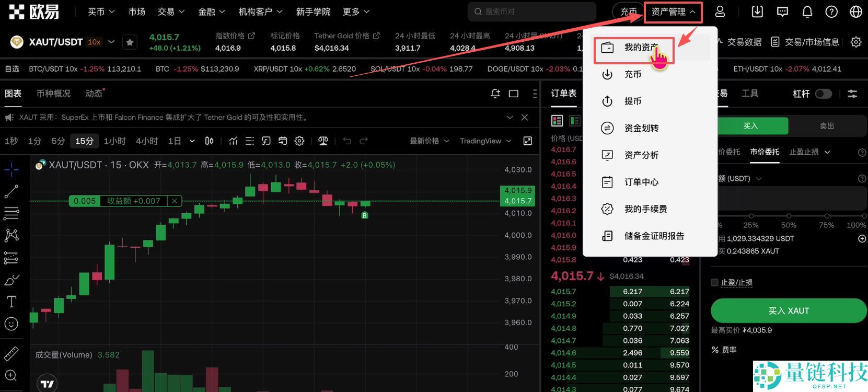
Task: Expand the 交易 menu
Action: [x=171, y=11]
